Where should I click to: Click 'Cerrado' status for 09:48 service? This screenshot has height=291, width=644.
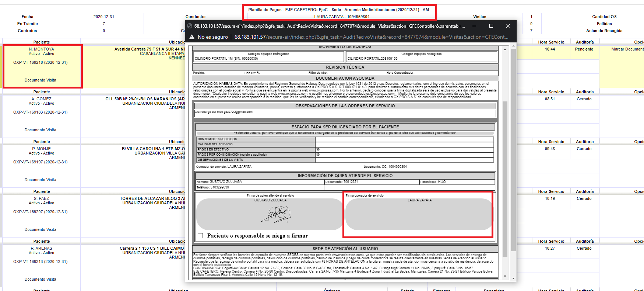584,149
